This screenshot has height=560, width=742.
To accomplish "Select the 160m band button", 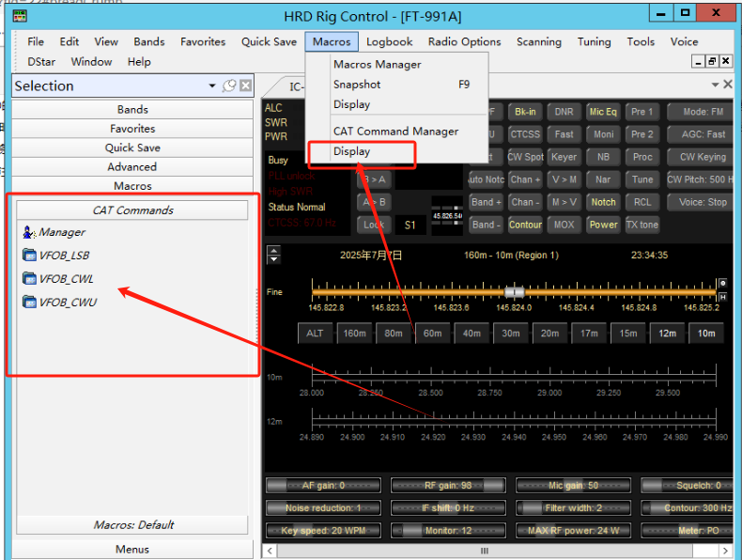I will (354, 334).
